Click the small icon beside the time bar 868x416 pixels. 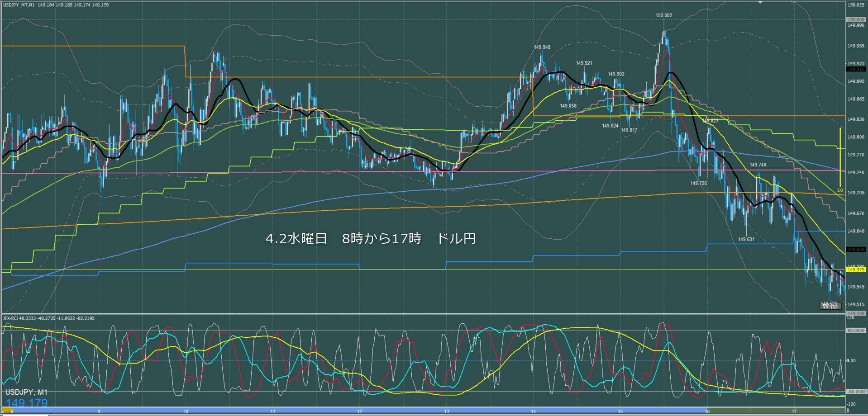tap(847, 411)
